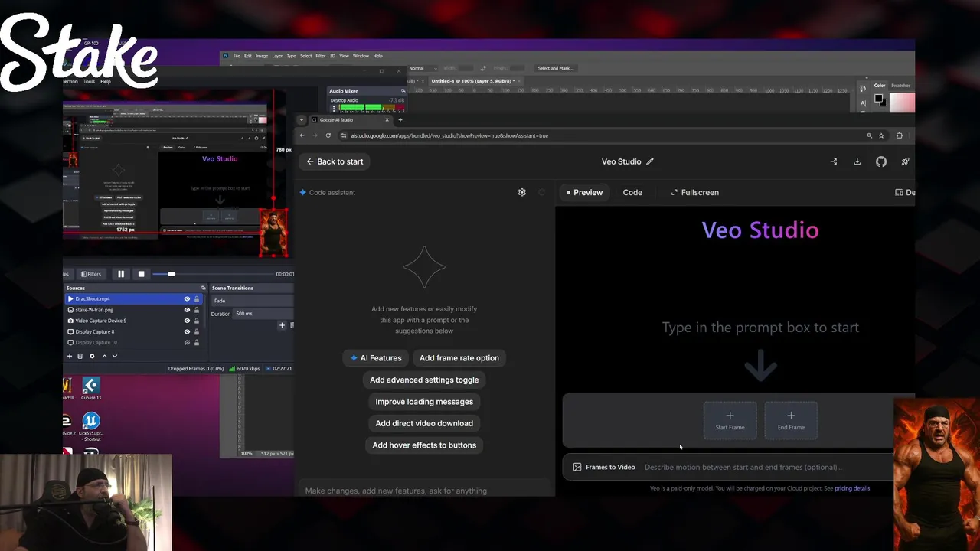980x551 pixels.
Task: Remove selected source with trash icon
Action: tap(80, 356)
